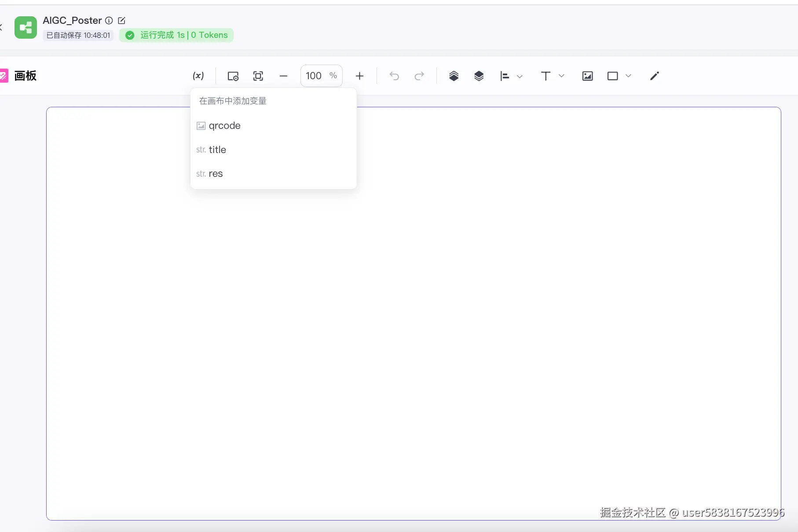The width and height of the screenshot is (798, 532).
Task: Add the qrcode variable to canvas
Action: (x=273, y=126)
